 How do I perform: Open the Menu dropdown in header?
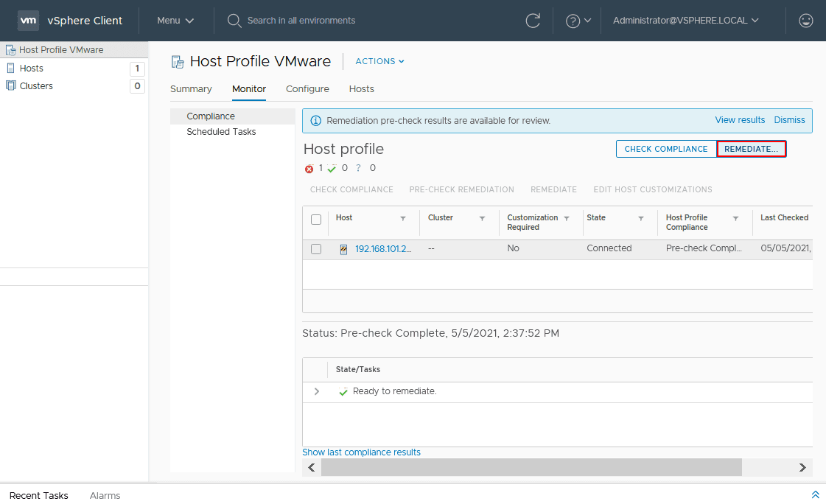(175, 21)
